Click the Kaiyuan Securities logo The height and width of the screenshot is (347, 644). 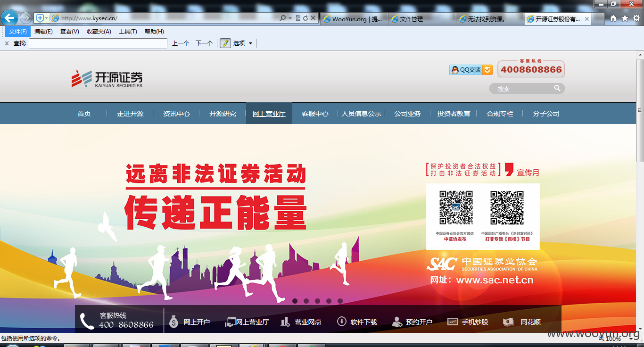click(107, 79)
